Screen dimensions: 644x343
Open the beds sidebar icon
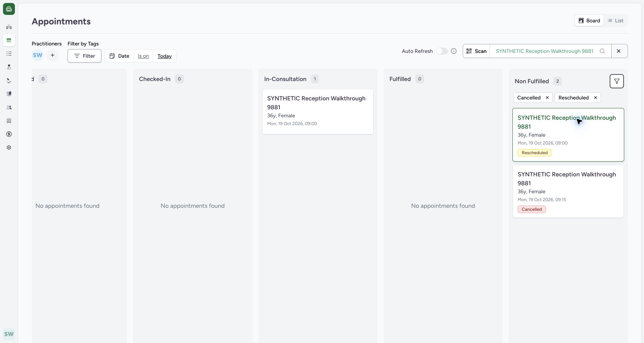pos(9,121)
